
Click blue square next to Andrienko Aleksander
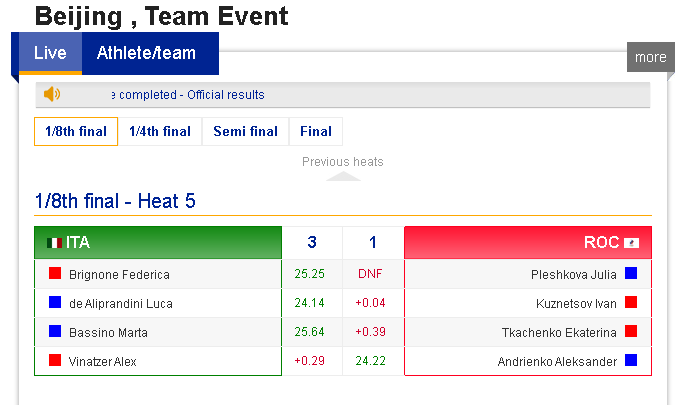631,360
